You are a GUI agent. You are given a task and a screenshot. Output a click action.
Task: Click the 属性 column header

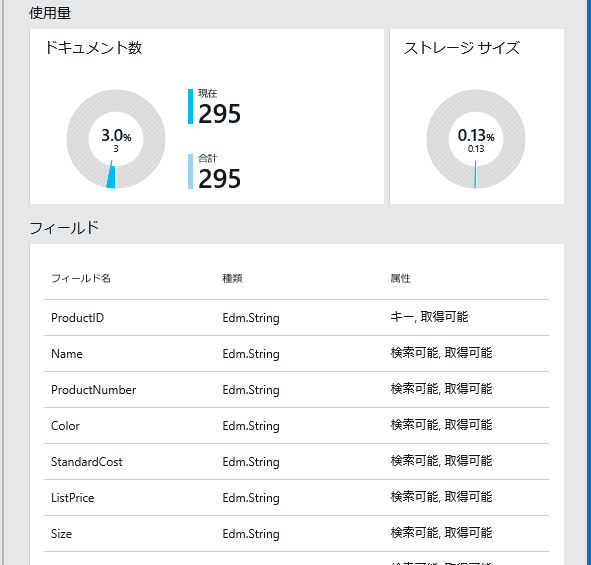[x=400, y=279]
